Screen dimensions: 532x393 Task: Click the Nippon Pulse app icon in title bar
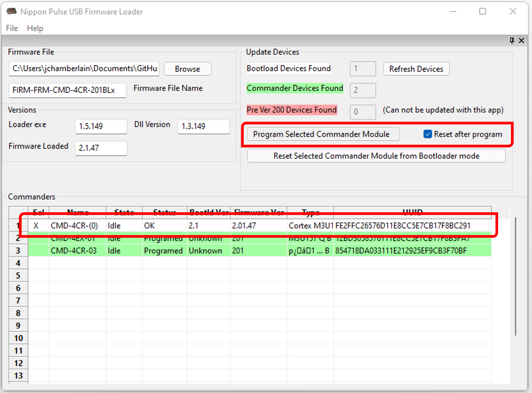coord(11,11)
